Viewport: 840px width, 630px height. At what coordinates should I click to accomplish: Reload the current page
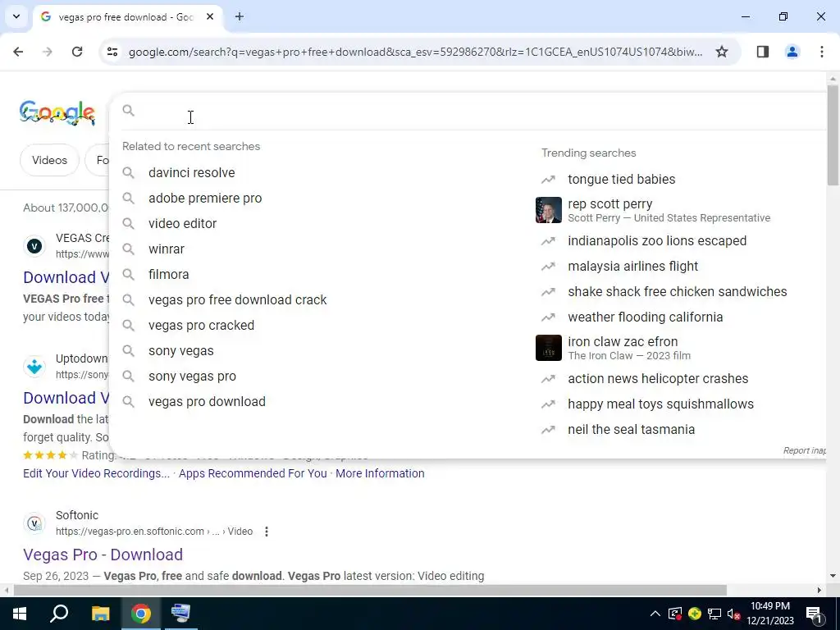[77, 52]
